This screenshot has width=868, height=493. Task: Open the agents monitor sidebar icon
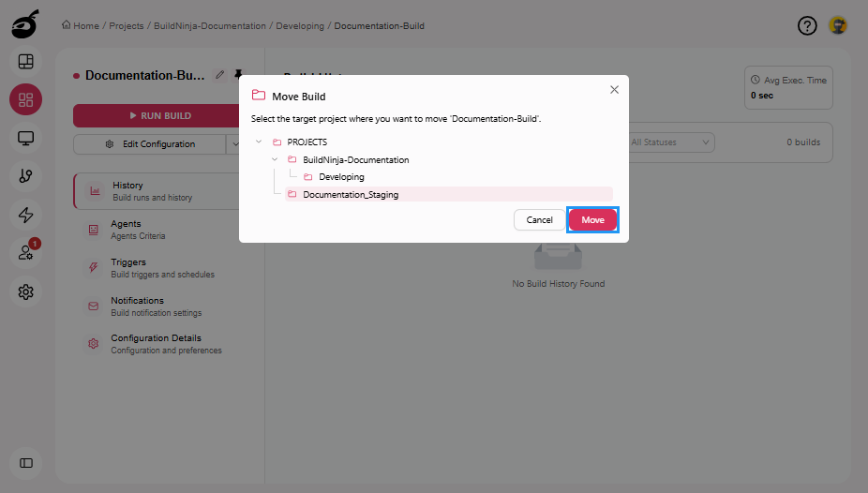click(26, 138)
